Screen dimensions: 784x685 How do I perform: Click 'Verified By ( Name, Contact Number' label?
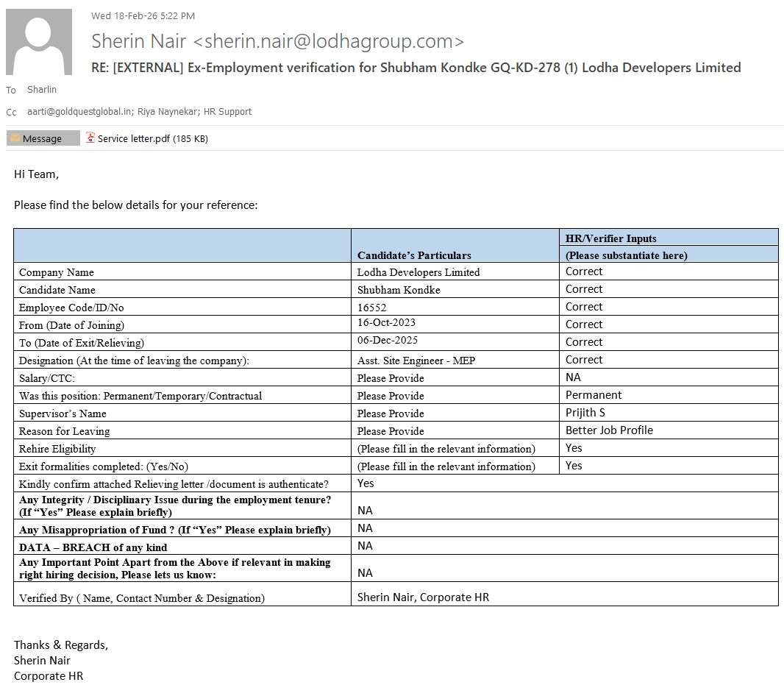pos(142,598)
